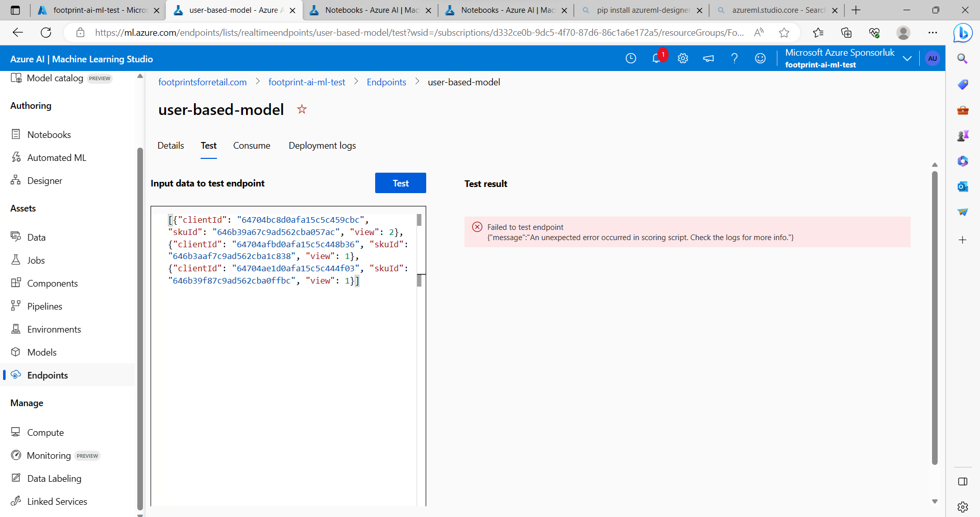Open Bing chat sidebar icon
The width and height of the screenshot is (980, 517).
(x=963, y=33)
